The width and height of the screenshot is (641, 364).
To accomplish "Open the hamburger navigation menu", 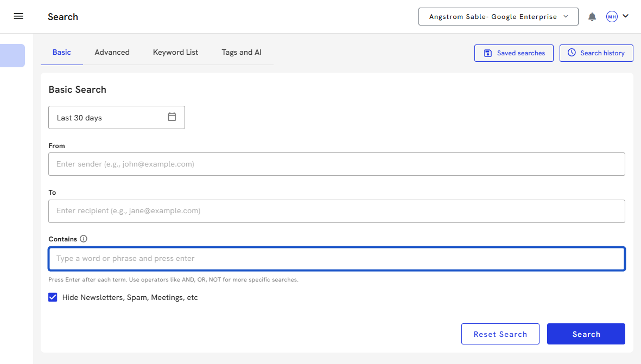I will (18, 16).
